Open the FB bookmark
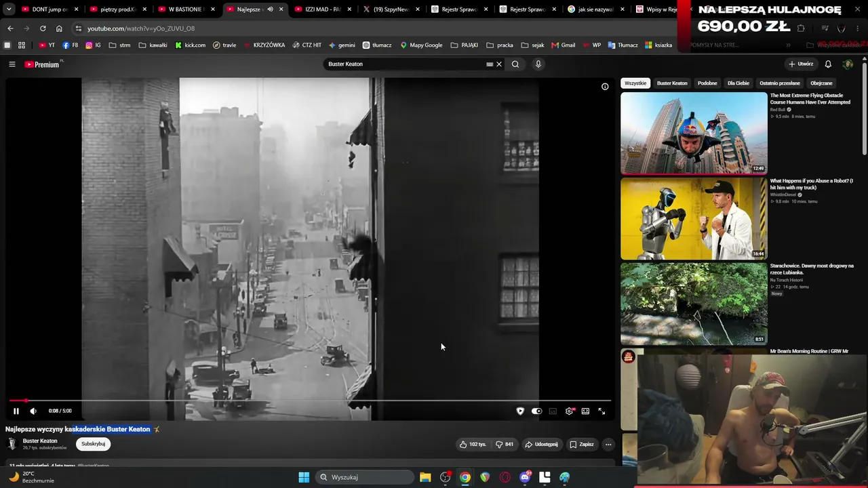 tap(71, 45)
